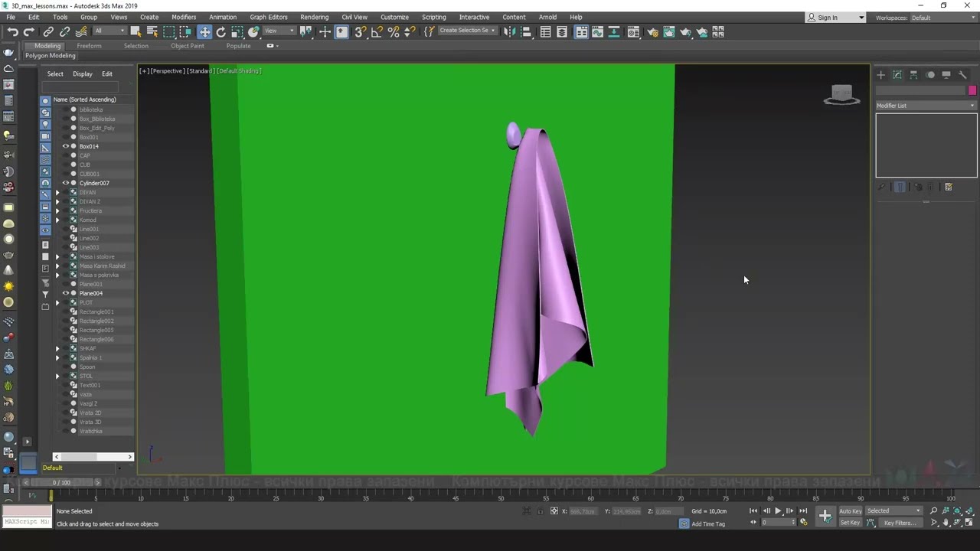Screen dimensions: 980x551
Task: Open the Workspaces Default dropdown
Action: coord(942,18)
